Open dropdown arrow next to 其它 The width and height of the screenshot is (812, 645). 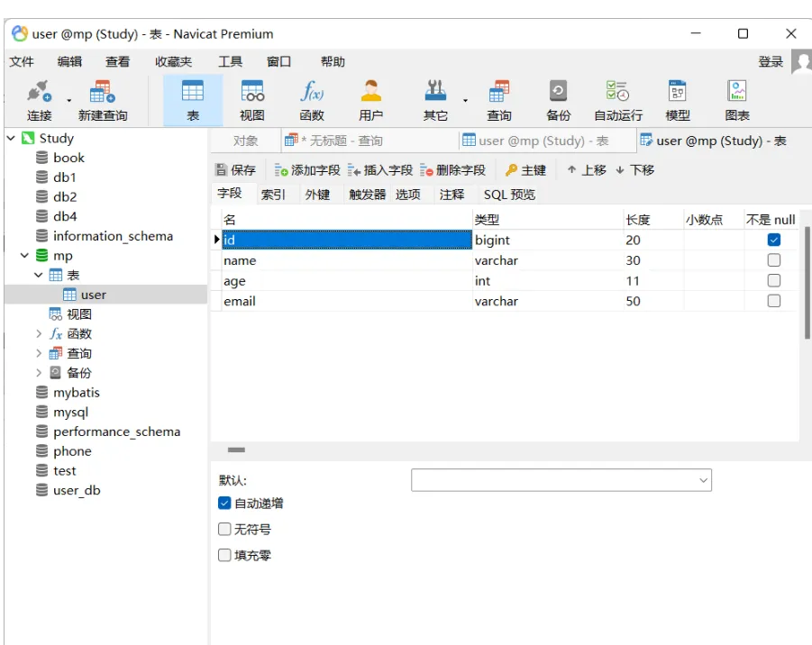(465, 100)
